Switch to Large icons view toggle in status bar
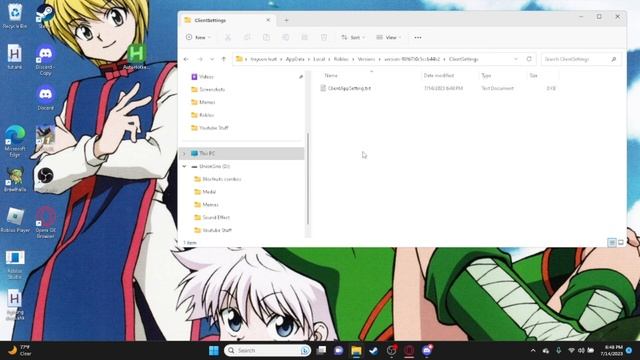 [x=621, y=242]
